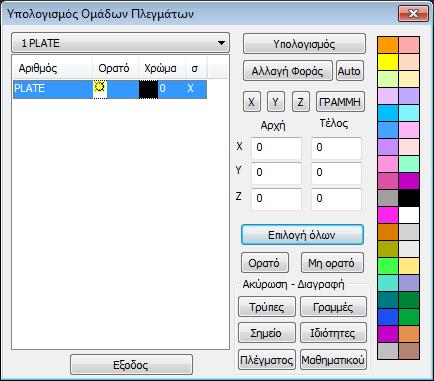The height and width of the screenshot is (381, 434).
Task: Click the Μαθηματικού button
Action: click(x=333, y=360)
